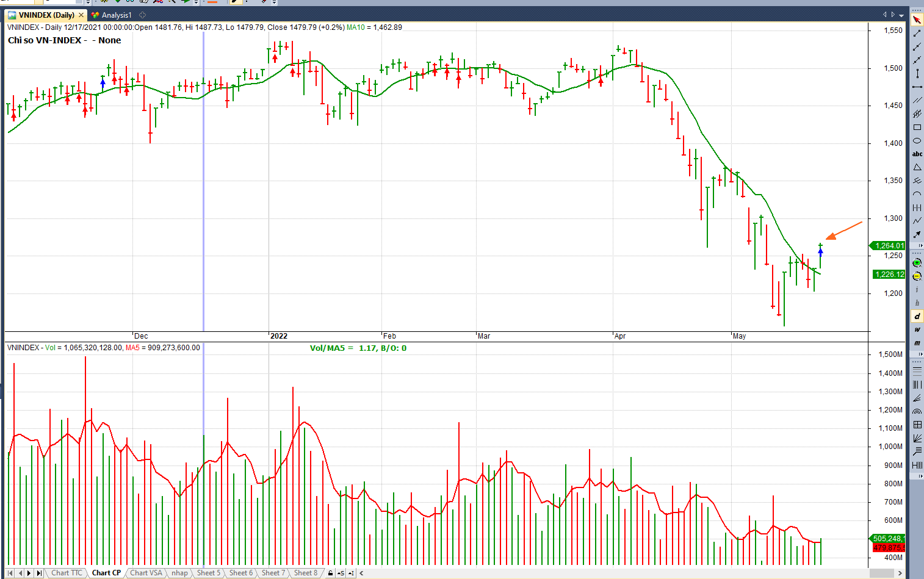Select the parallel lines channel tool
The height and width of the screenshot is (579, 924).
click(917, 101)
